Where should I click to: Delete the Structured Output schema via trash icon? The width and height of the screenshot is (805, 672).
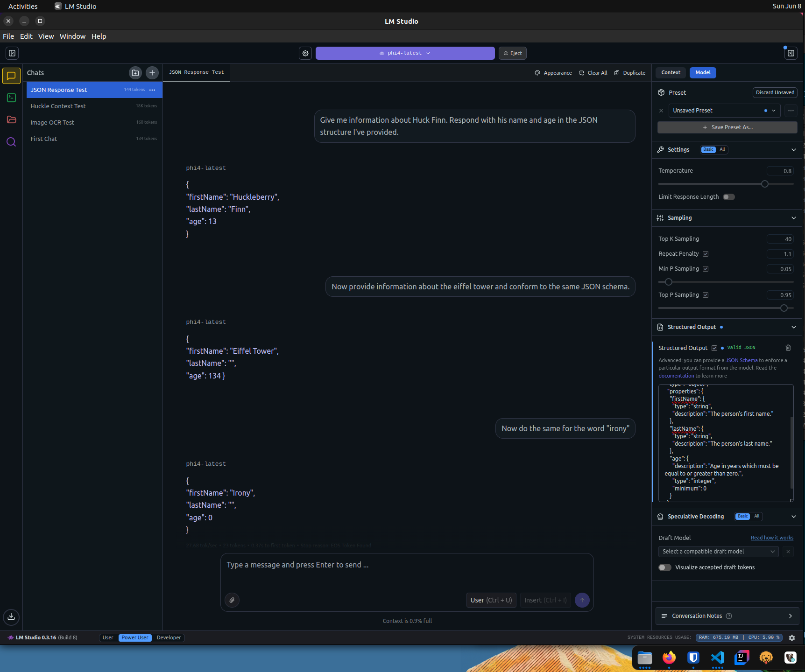click(x=788, y=348)
